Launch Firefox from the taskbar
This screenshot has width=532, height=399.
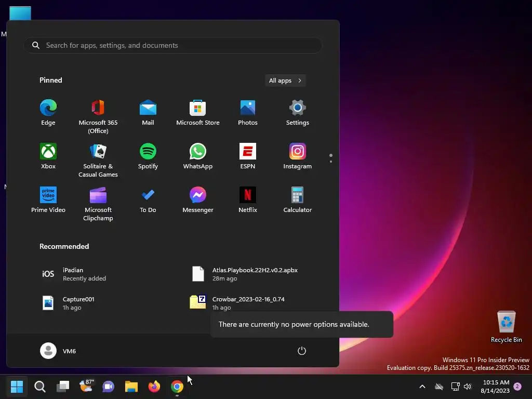(x=154, y=387)
